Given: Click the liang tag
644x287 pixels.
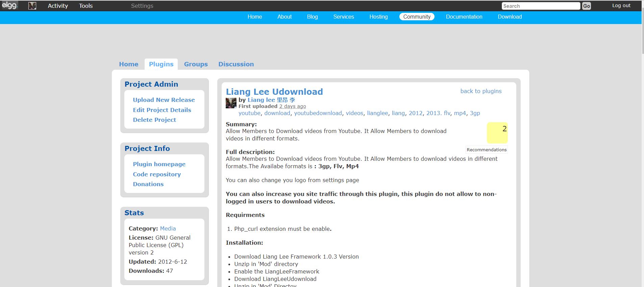Looking at the screenshot, I should tap(398, 113).
